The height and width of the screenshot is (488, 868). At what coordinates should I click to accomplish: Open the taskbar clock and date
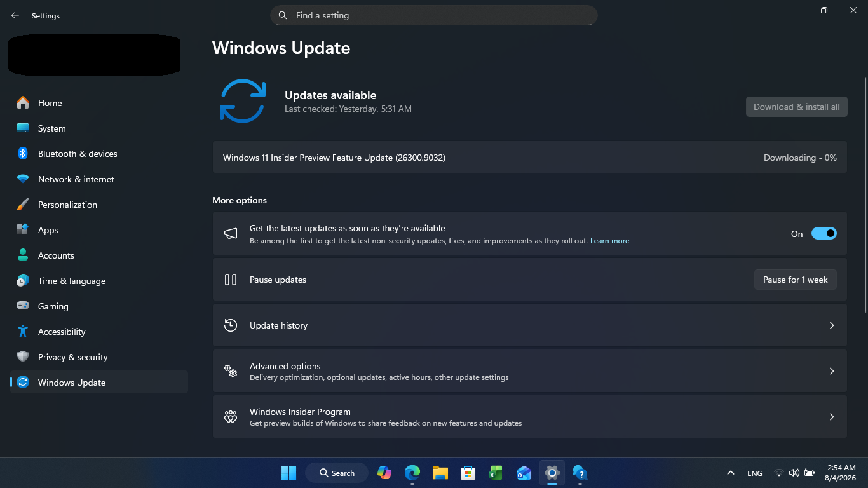(841, 473)
